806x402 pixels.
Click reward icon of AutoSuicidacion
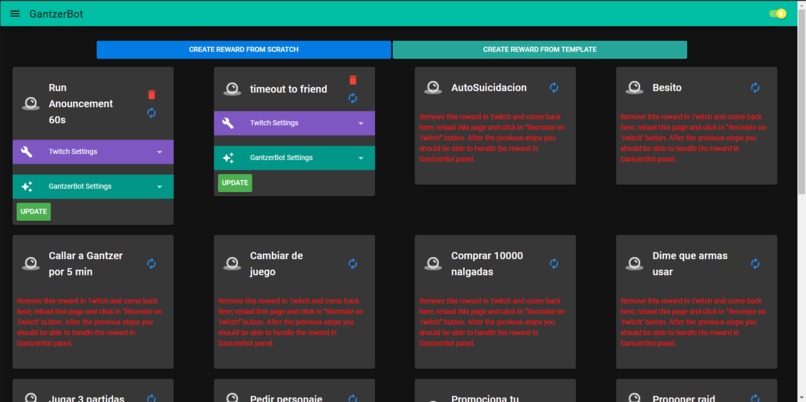pyautogui.click(x=433, y=88)
